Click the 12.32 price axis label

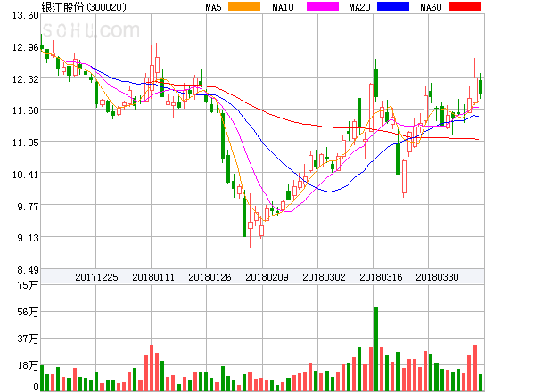[26, 79]
